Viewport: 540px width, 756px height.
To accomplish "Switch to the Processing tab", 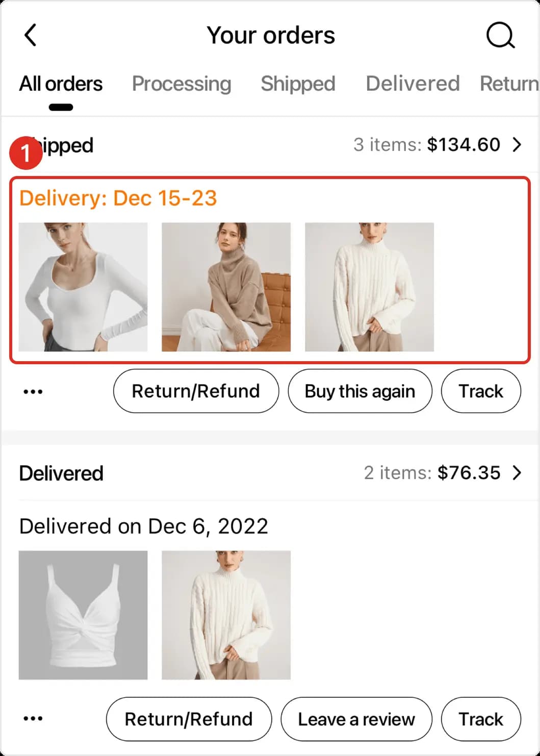I will (182, 84).
